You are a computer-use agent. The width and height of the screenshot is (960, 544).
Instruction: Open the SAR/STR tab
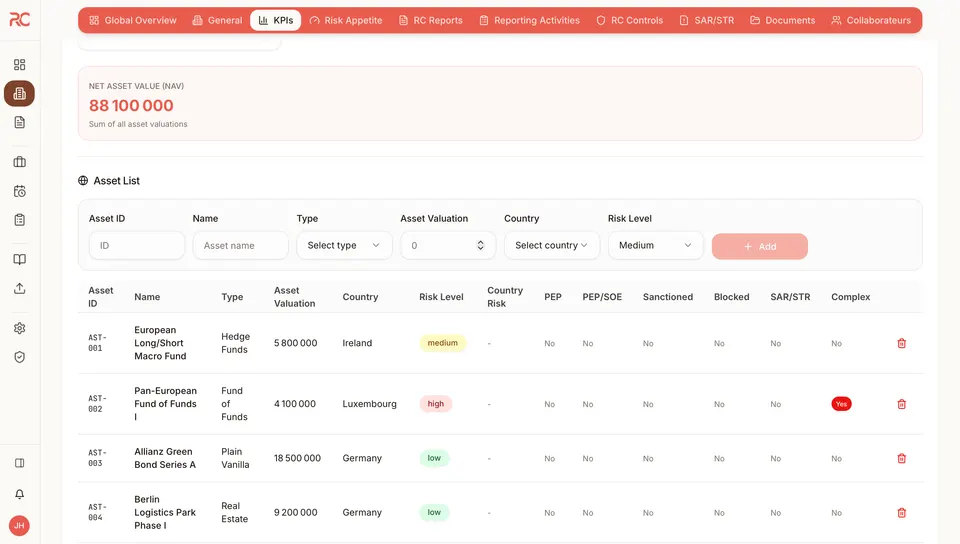coord(707,20)
